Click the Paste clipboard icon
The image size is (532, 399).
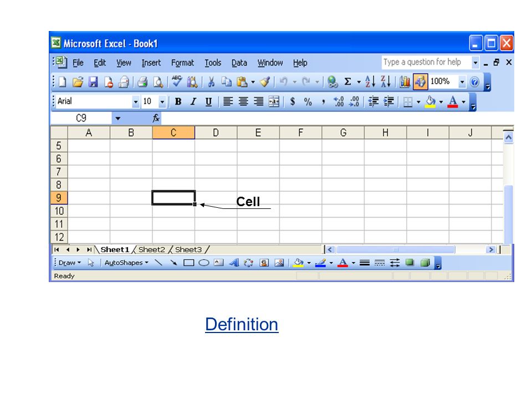coord(242,82)
